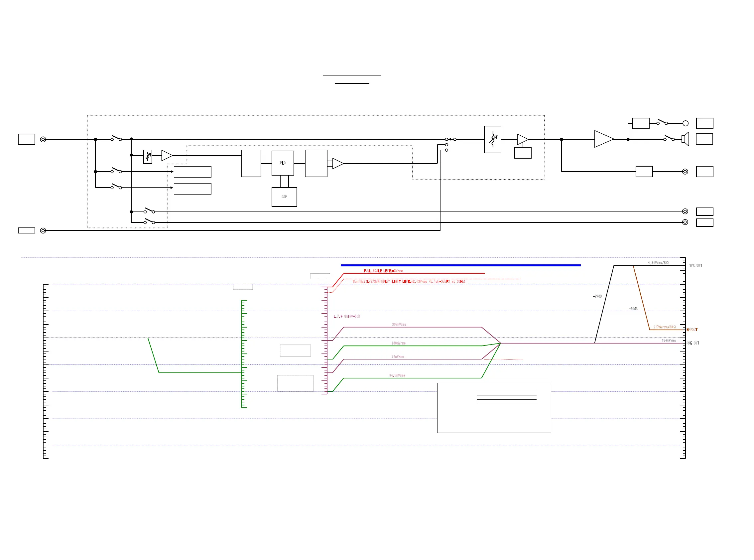This screenshot has height=560, width=754.
Task: Click the "217mVrms/33Ω" value
Action: (665, 327)
